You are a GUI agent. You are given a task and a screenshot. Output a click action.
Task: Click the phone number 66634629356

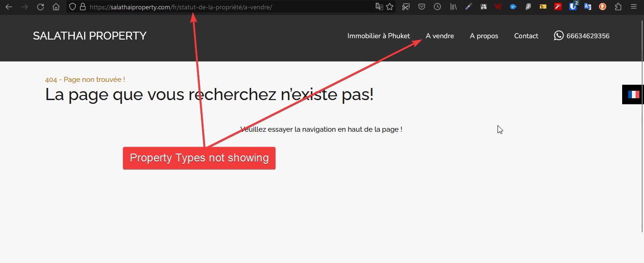pos(588,36)
